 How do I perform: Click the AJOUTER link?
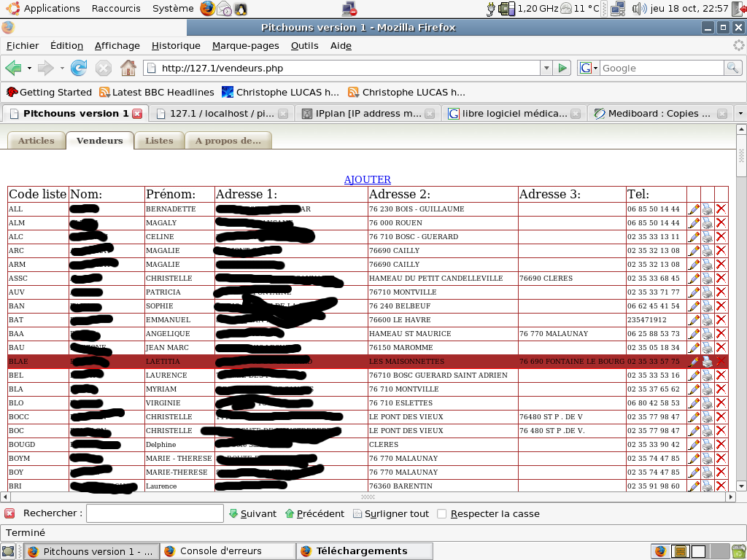pyautogui.click(x=368, y=179)
